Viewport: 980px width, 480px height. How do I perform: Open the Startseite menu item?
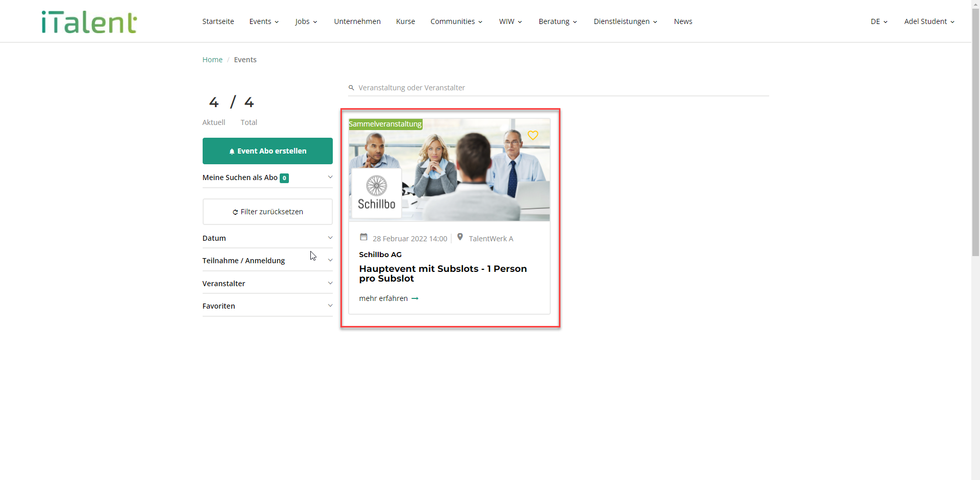218,21
